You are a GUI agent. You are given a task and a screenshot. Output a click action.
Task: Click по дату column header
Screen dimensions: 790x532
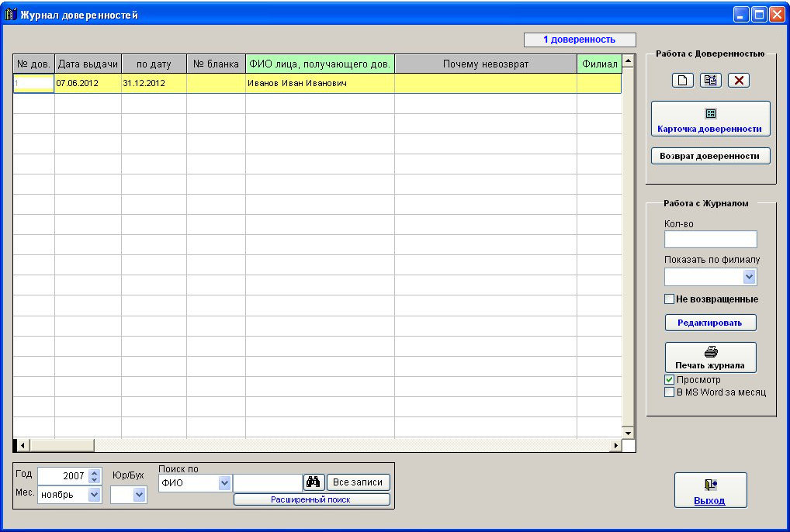coord(154,64)
